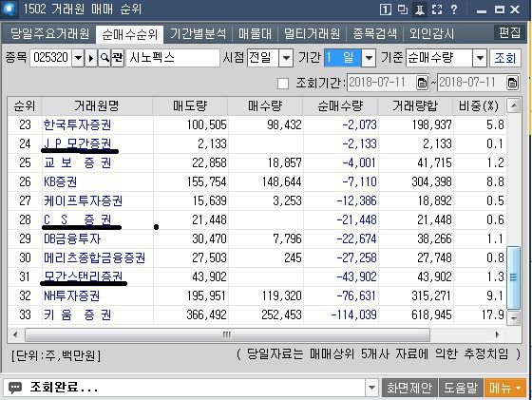Open the 매물대 tab
Viewport: 532px width, 400px height.
coord(256,33)
